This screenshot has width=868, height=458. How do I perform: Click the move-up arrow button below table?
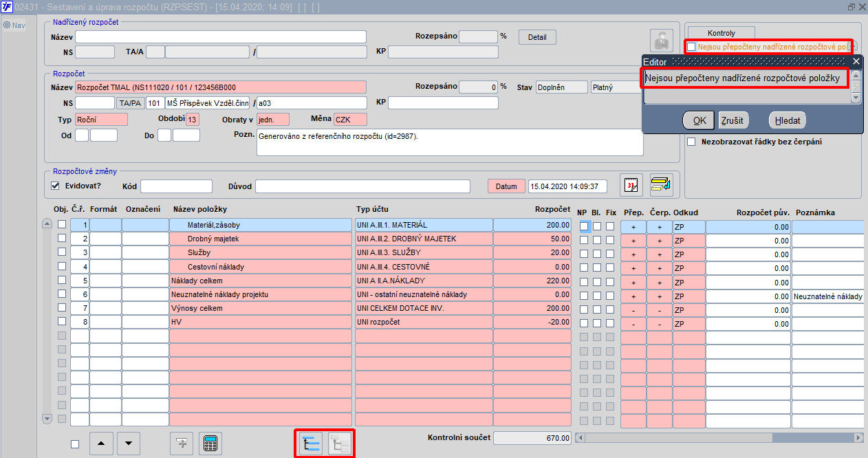point(101,444)
